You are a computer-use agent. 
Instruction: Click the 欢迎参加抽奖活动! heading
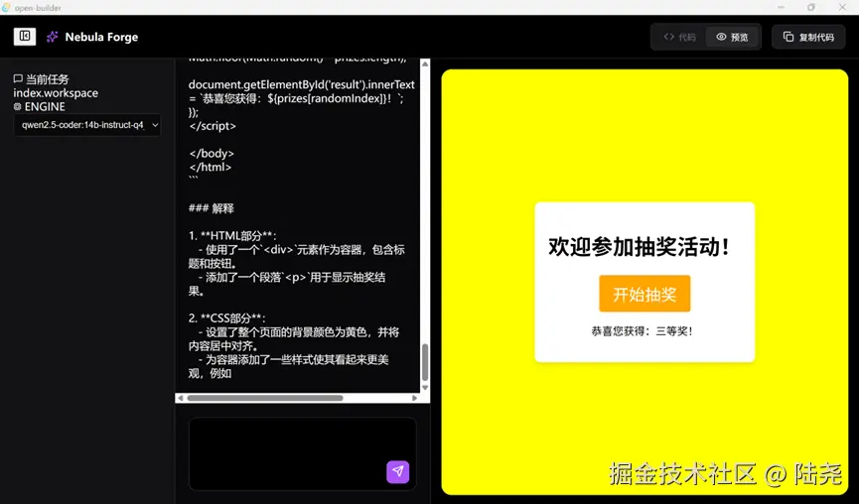coord(639,247)
